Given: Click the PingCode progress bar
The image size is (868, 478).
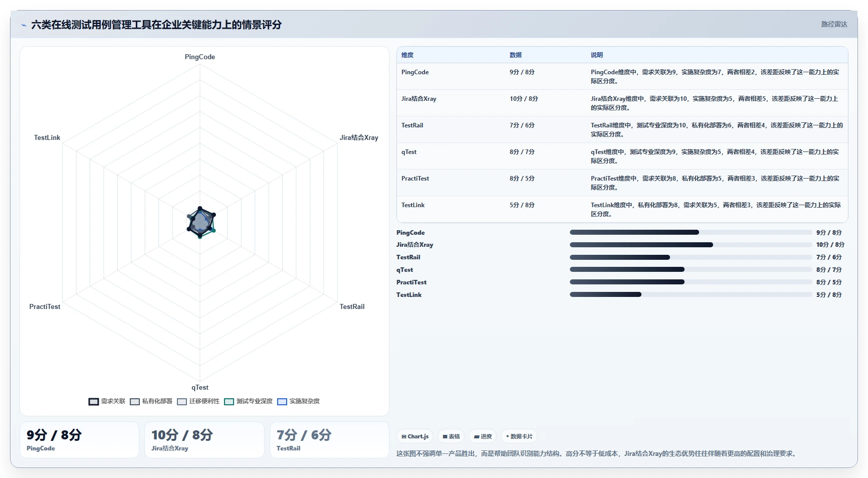Looking at the screenshot, I should click(691, 232).
